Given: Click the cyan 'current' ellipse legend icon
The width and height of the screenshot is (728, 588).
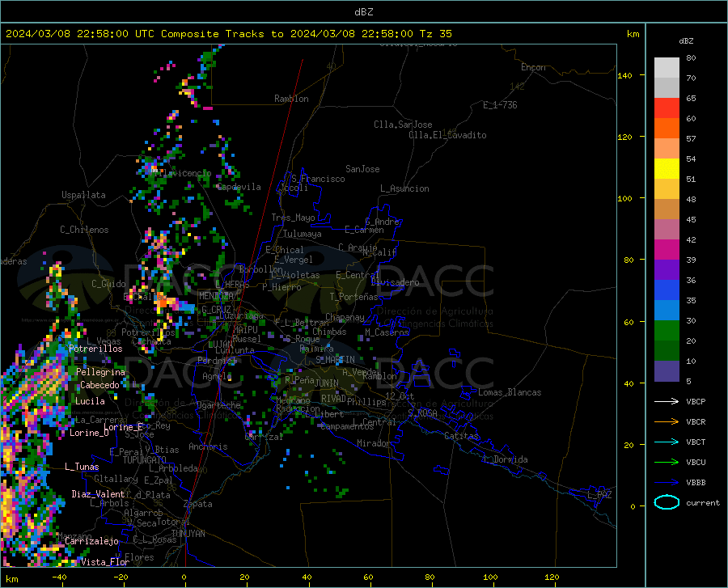Looking at the screenshot, I should coord(667,502).
